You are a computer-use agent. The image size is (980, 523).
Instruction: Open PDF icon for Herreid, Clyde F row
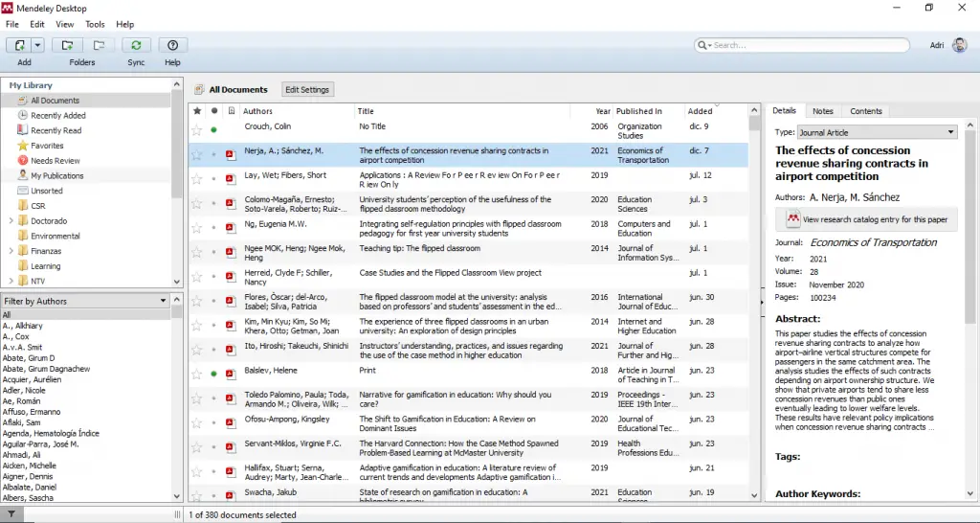(232, 277)
